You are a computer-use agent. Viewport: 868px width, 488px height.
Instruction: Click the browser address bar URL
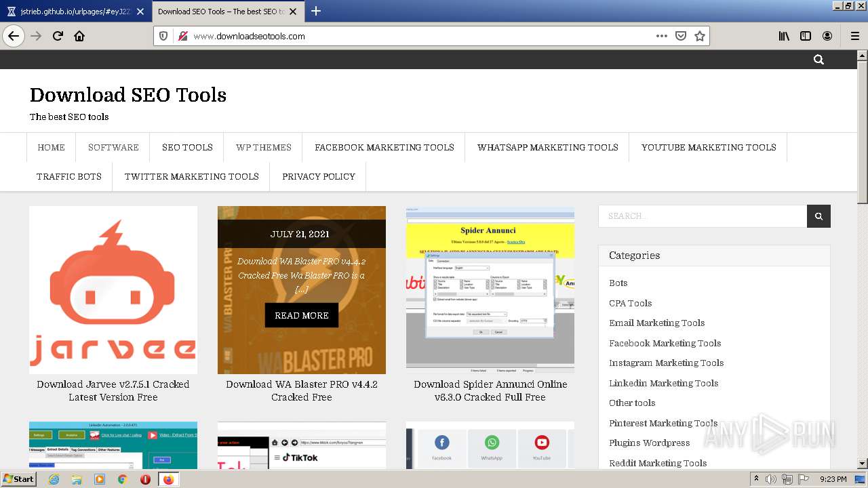click(x=249, y=36)
